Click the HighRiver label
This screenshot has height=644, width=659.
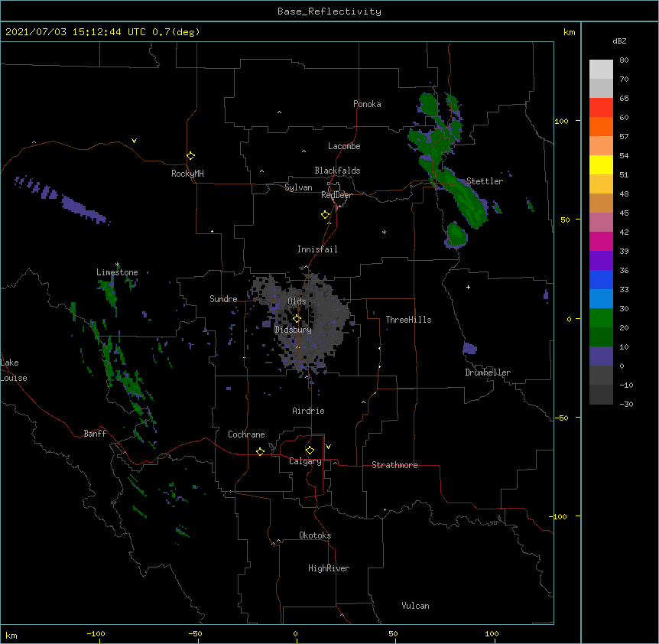[x=329, y=568]
